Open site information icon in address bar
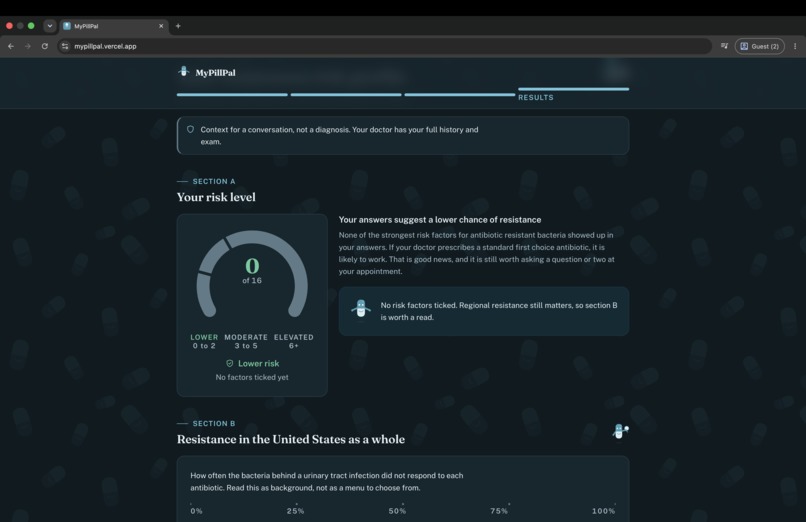Image resolution: width=806 pixels, height=522 pixels. pos(65,46)
